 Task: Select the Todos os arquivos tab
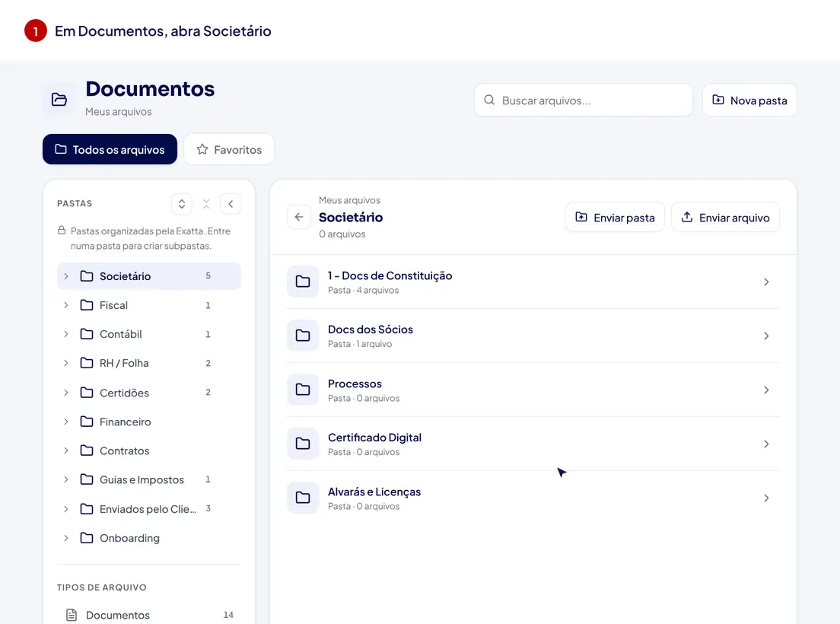point(110,149)
